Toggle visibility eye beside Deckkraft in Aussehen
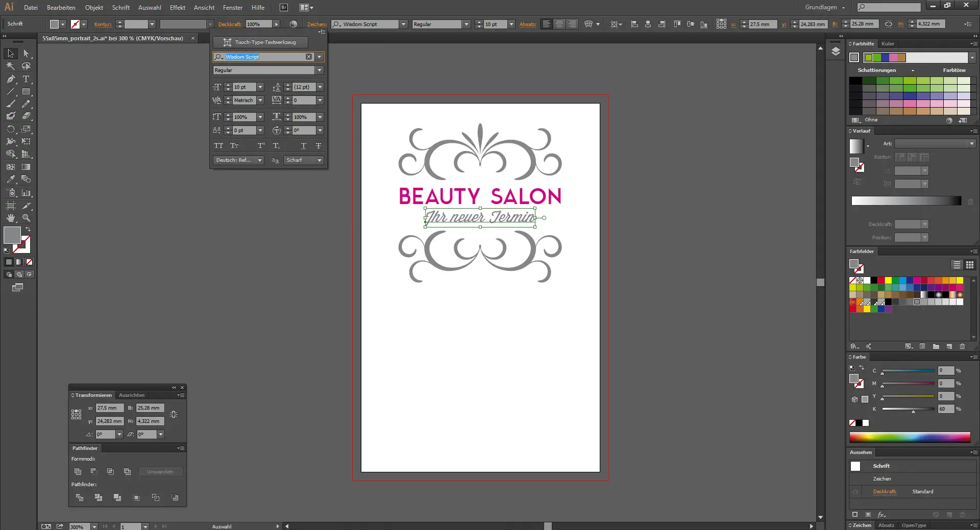Image resolution: width=980 pixels, height=530 pixels. click(855, 492)
